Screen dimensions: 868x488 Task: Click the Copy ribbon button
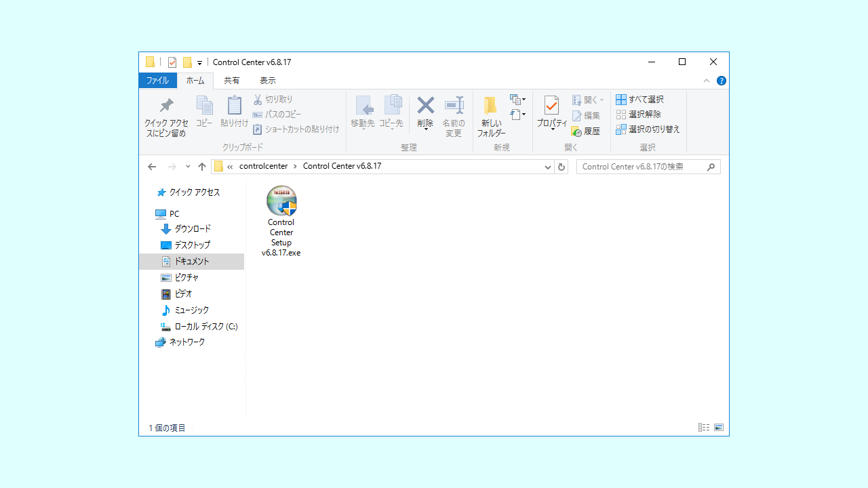pyautogui.click(x=204, y=112)
